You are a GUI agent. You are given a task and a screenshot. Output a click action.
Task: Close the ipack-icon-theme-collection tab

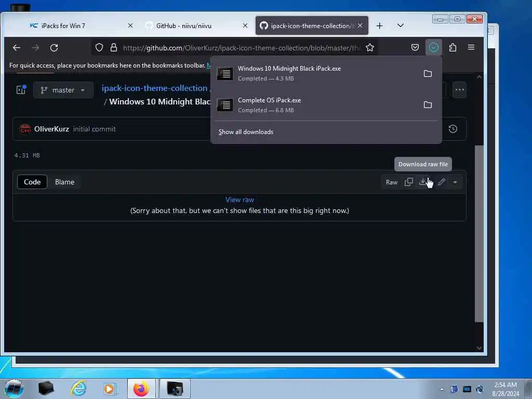360,26
